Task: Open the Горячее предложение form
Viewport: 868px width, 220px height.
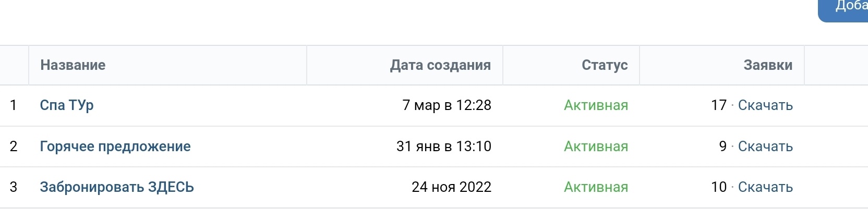Action: [x=115, y=146]
